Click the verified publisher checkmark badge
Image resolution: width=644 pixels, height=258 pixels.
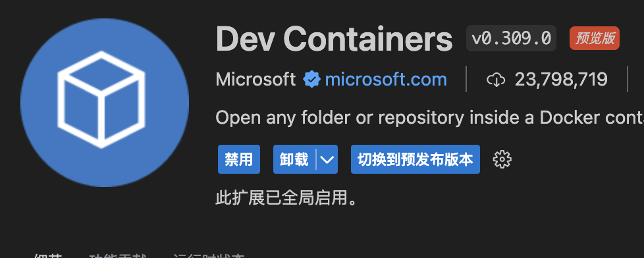(x=311, y=79)
